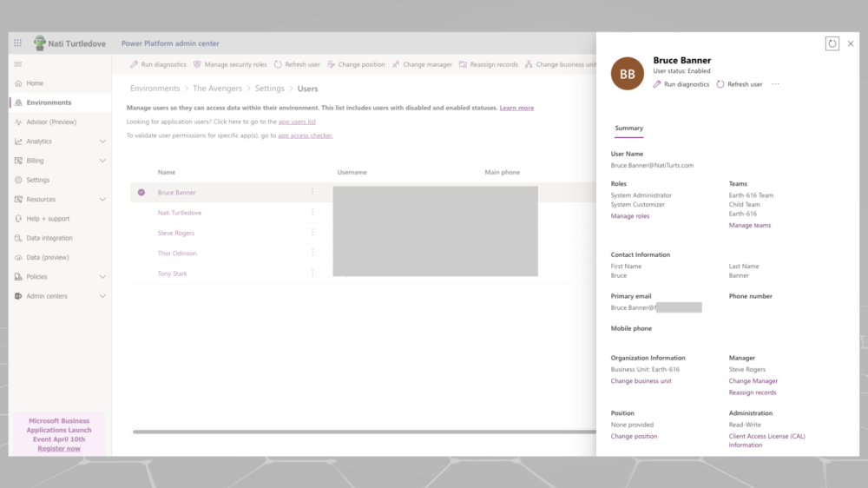Toggle the hamburger navigation menu

[x=18, y=64]
